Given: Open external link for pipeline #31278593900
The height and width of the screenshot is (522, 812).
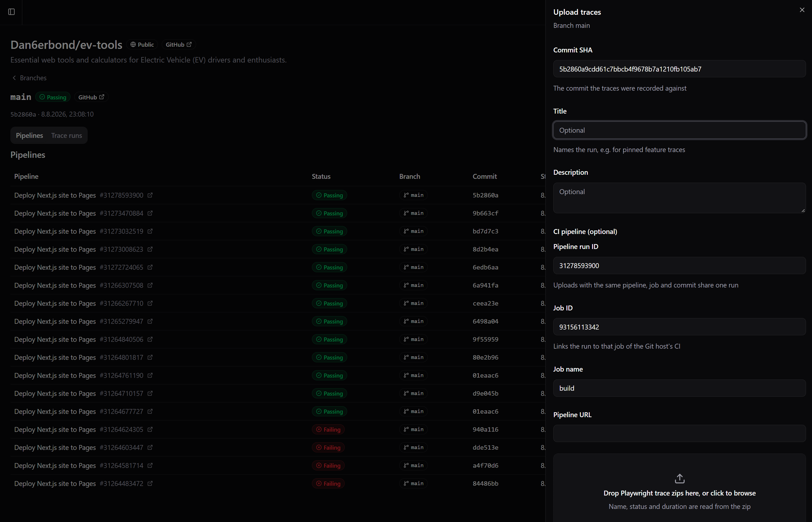Looking at the screenshot, I should [x=150, y=195].
